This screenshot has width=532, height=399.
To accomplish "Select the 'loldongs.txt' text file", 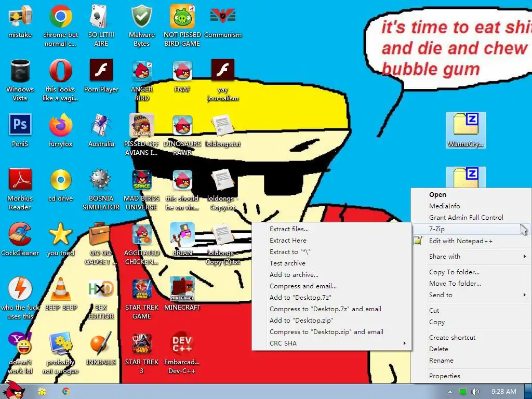I will click(223, 125).
